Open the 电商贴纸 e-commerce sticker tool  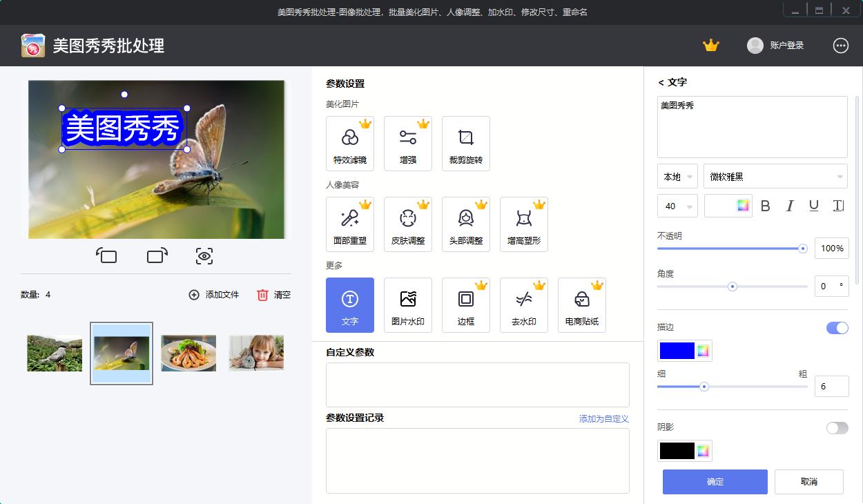coord(582,305)
